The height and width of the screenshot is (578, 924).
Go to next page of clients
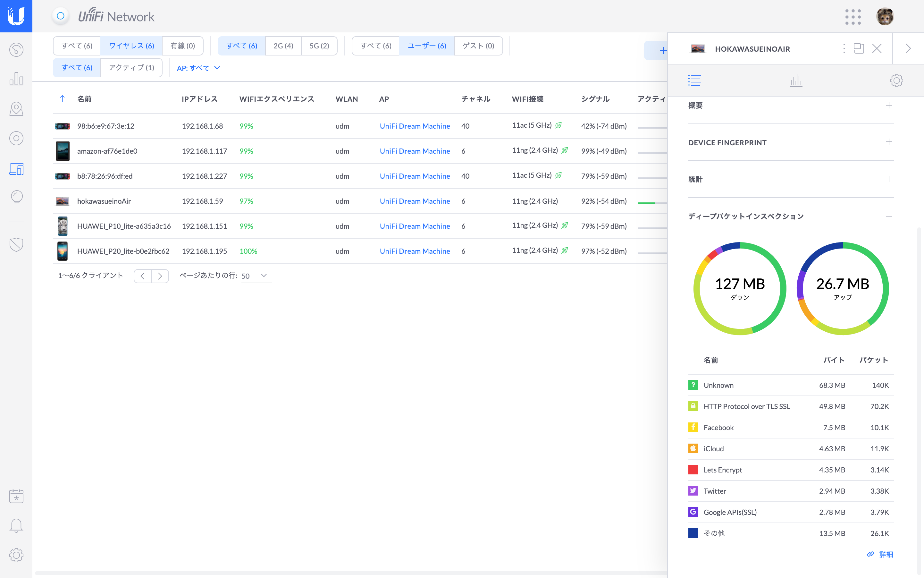160,276
